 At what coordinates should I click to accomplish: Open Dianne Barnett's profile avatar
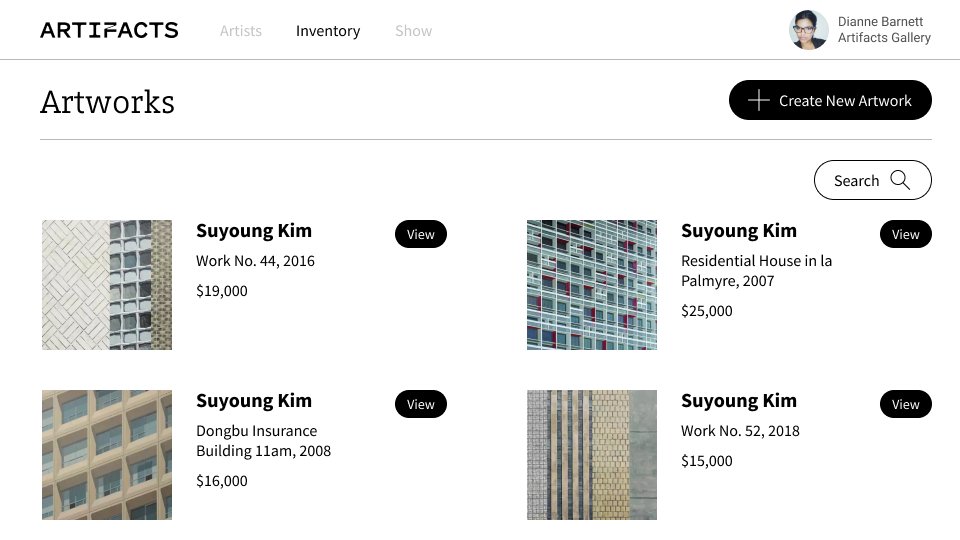[808, 30]
